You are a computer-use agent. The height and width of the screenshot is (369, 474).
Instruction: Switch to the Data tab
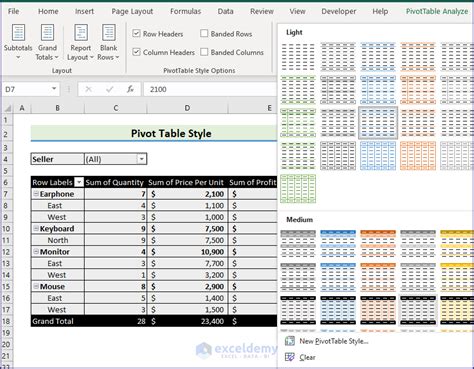225,11
